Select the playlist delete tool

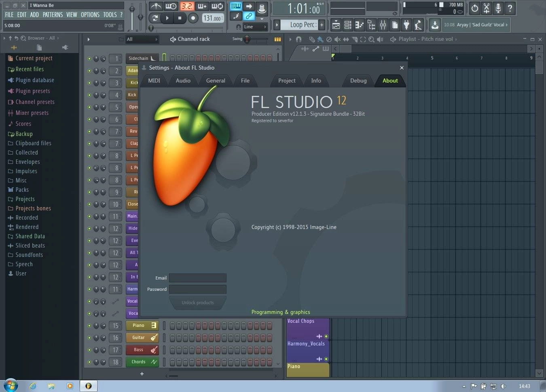click(329, 39)
